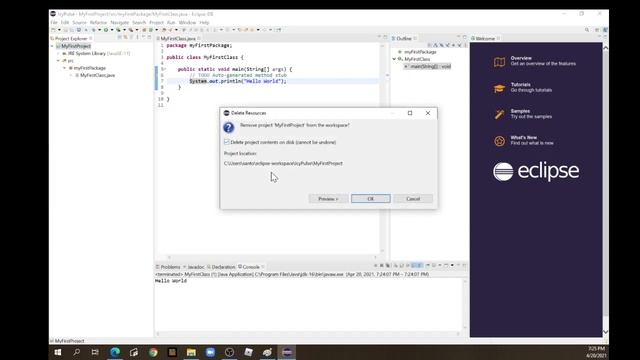
Task: Click the Tutorials graduation cap icon
Action: pos(499,88)
